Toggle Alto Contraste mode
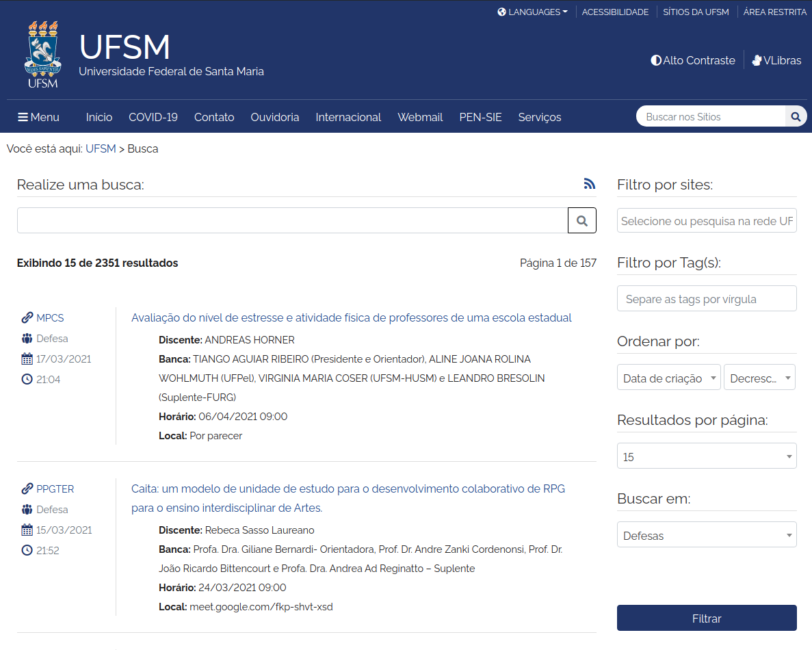 [x=692, y=60]
